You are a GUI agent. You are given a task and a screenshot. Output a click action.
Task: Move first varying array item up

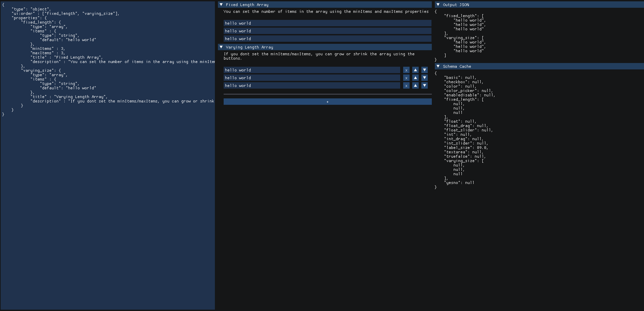coord(415,70)
